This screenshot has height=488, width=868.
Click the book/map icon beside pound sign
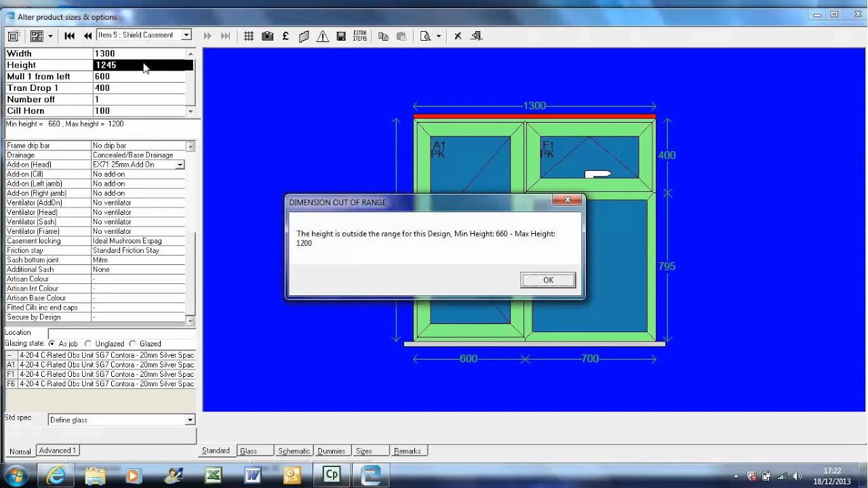(304, 36)
